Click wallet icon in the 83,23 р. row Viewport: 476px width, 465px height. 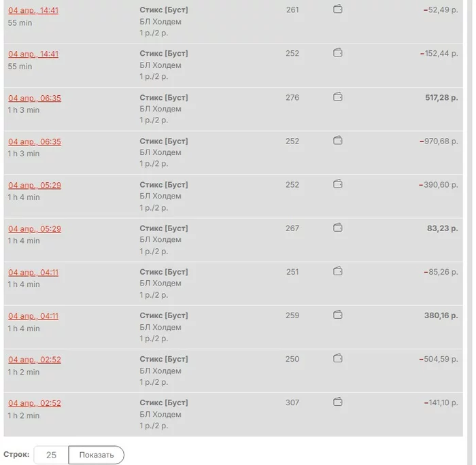click(338, 228)
